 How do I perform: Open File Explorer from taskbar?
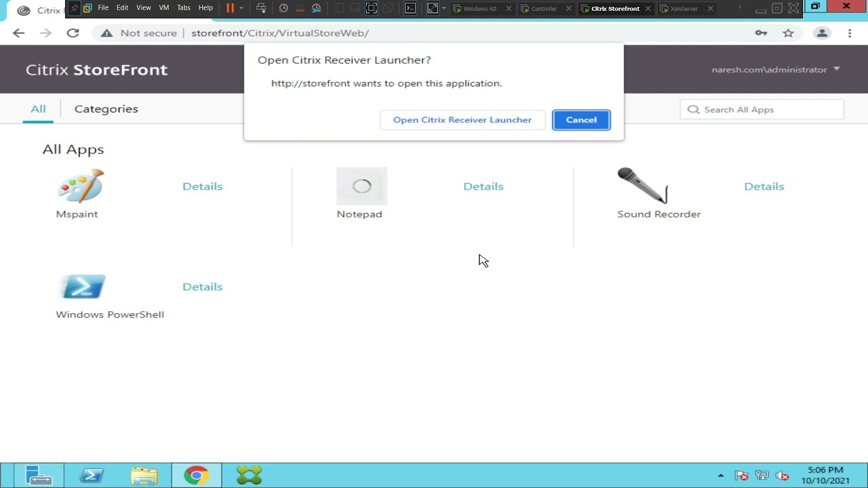(144, 476)
